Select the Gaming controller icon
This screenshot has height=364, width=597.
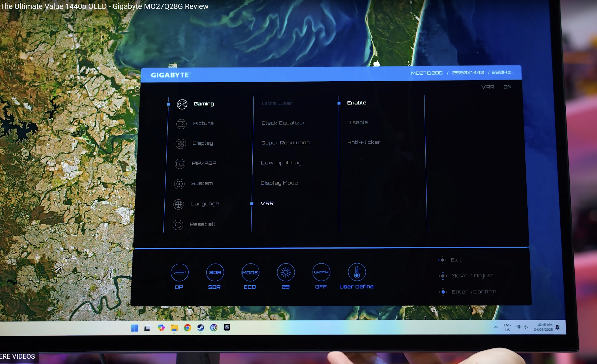[182, 104]
